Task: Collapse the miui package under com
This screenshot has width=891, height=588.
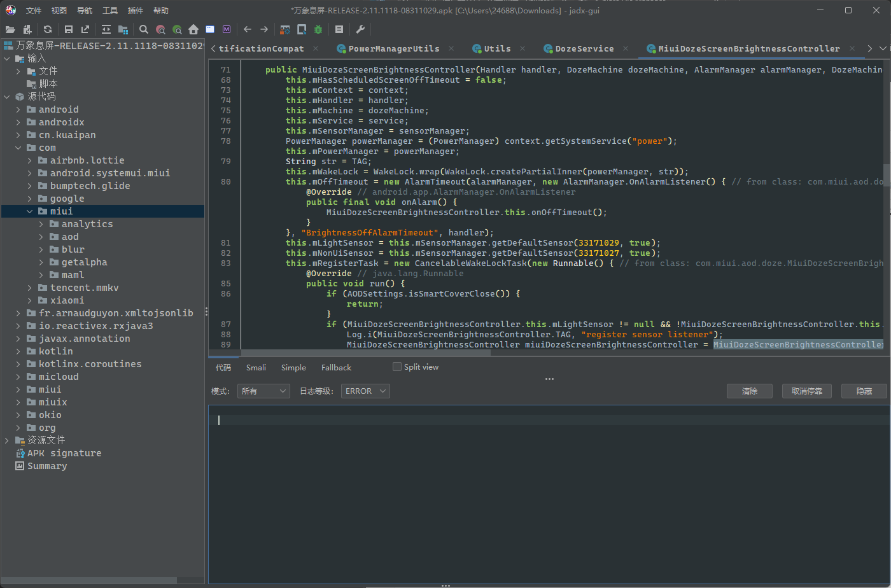Action: 30,211
